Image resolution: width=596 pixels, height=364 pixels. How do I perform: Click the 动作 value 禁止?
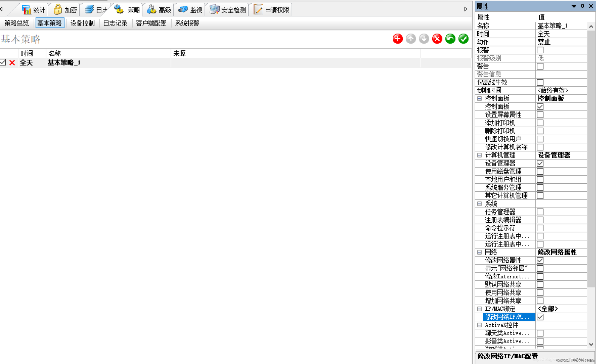pyautogui.click(x=561, y=42)
